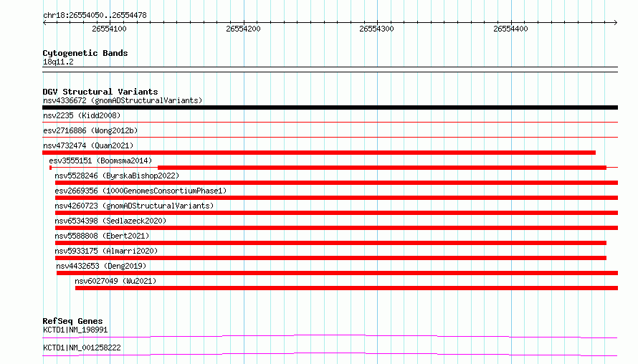638x364 pixels.
Task: Open gene KCTD1|NM_198991 label
Action: 75,330
